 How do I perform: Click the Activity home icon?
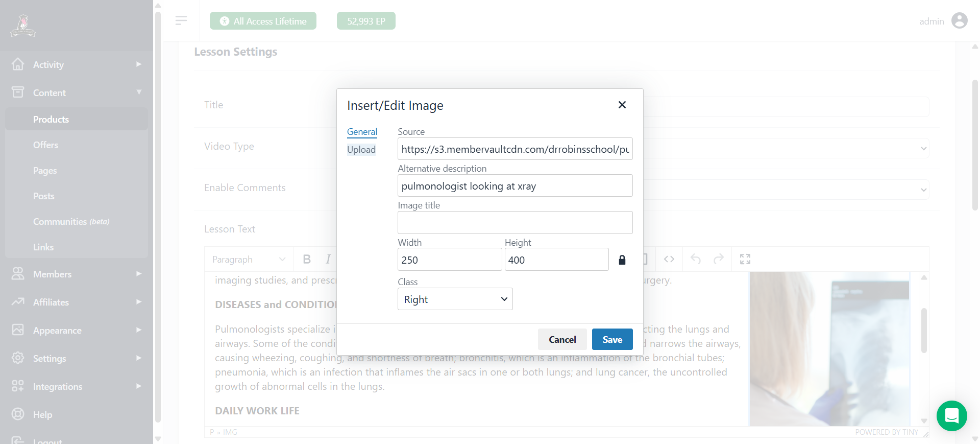click(x=18, y=64)
